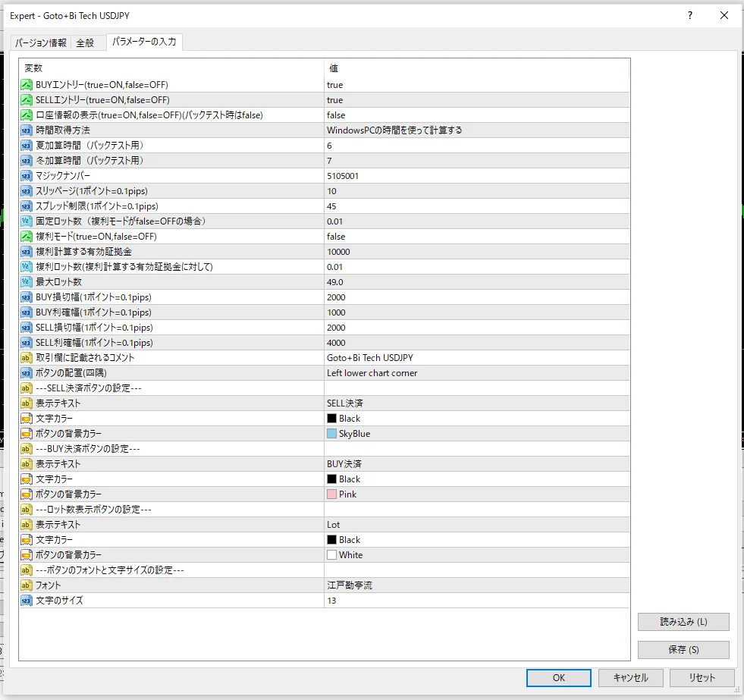Click the color icon beside SELL決済 文字カラー
Screen dimensions: 744x700
(27, 419)
